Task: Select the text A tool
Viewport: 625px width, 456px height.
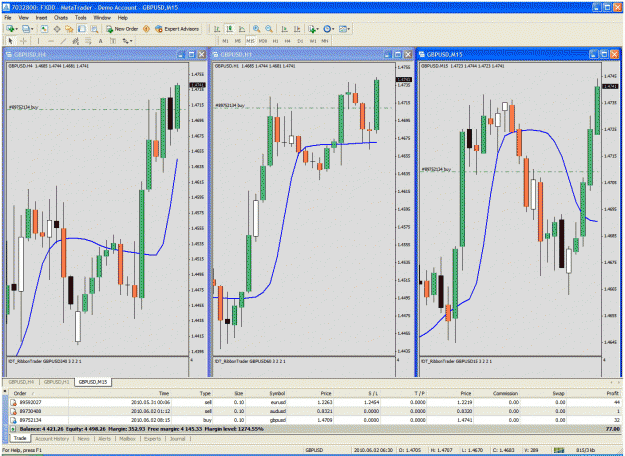Action: click(x=100, y=41)
